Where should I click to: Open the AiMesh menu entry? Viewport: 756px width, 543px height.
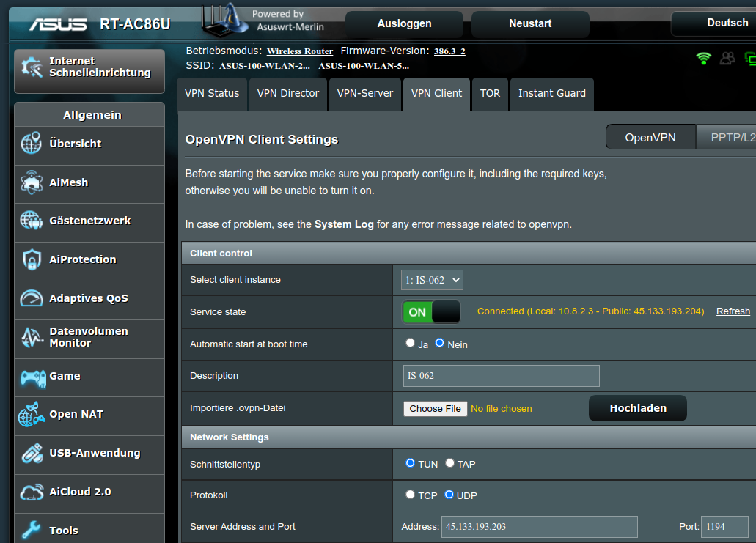89,182
